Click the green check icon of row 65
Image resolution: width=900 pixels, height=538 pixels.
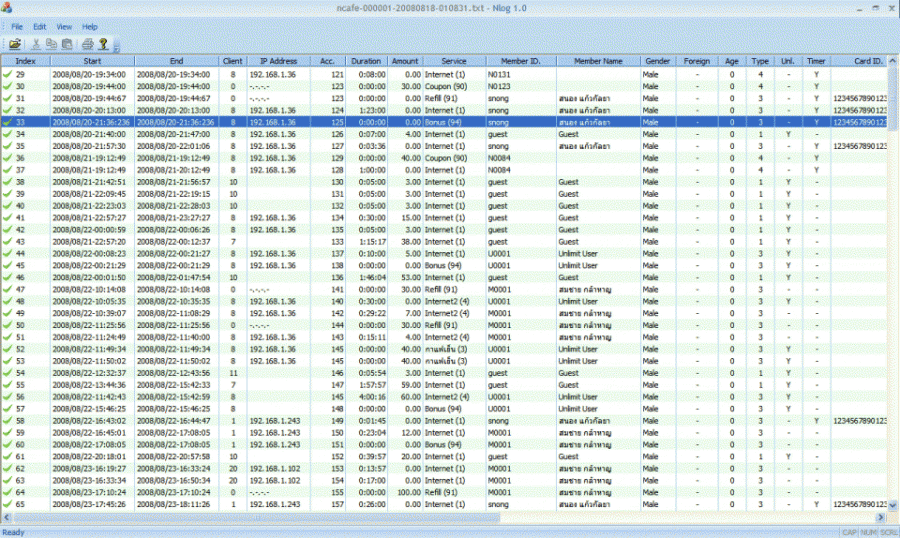[x=7, y=504]
